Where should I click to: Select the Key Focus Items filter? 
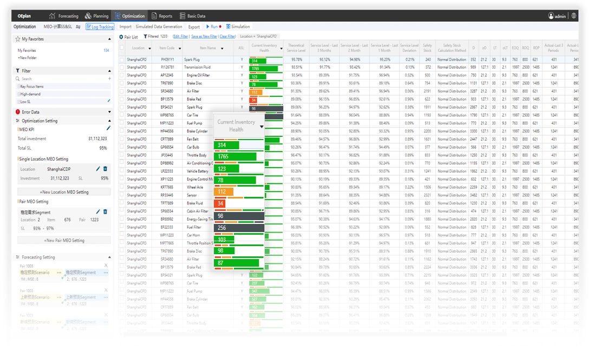point(64,87)
